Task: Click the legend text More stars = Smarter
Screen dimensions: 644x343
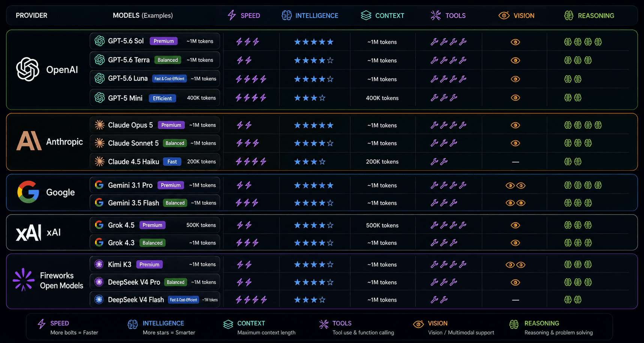Action: pyautogui.click(x=169, y=333)
